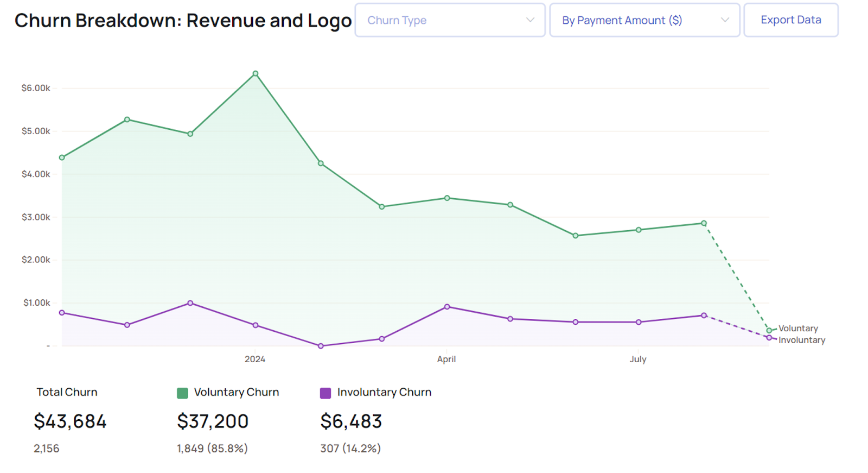Click the green Voluntary Churn legend swatch
868x473 pixels.
tap(182, 393)
